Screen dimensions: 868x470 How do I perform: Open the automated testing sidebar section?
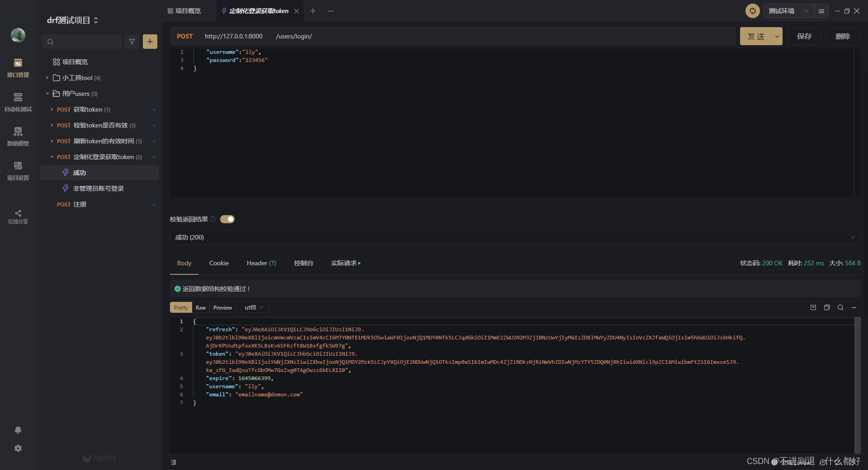pos(18,102)
